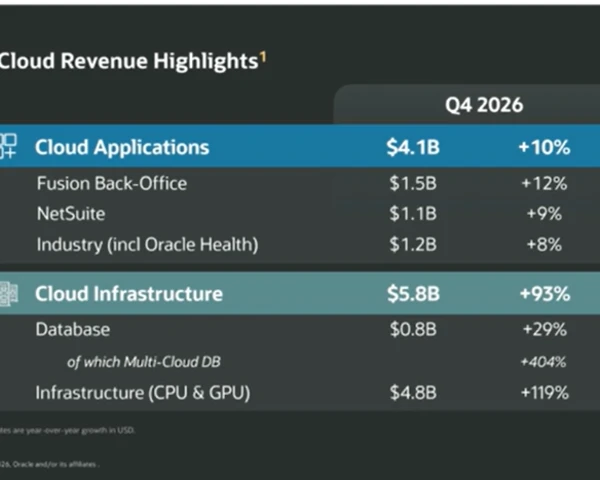Select the 'Database' row label

[x=73, y=329]
